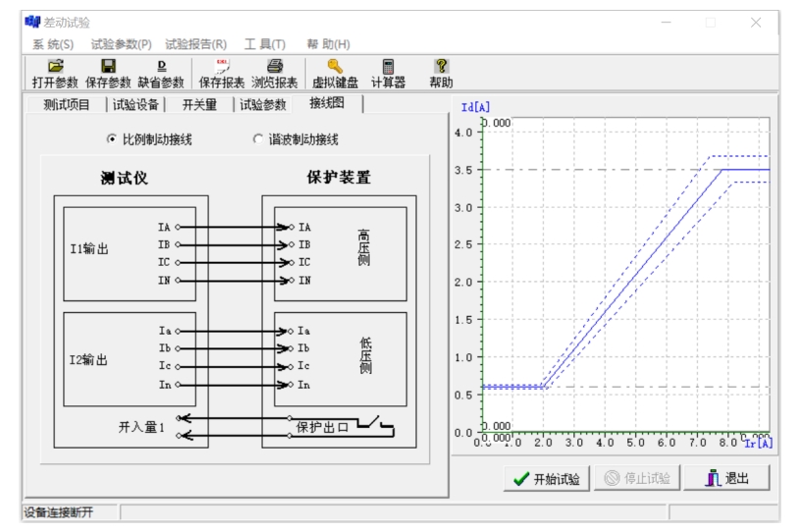Click the 退出 (exit) button
Screen dimensions: 801x532
click(725, 479)
